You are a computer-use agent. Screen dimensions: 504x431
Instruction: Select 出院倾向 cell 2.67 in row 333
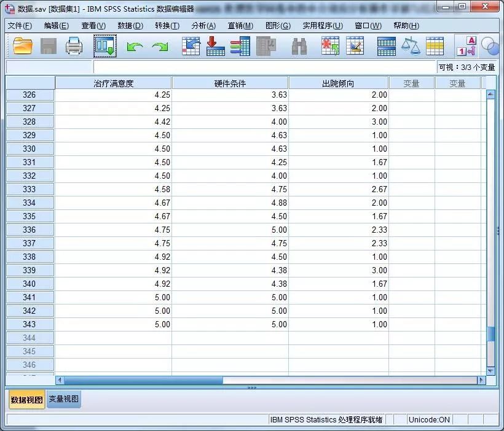[x=339, y=189]
